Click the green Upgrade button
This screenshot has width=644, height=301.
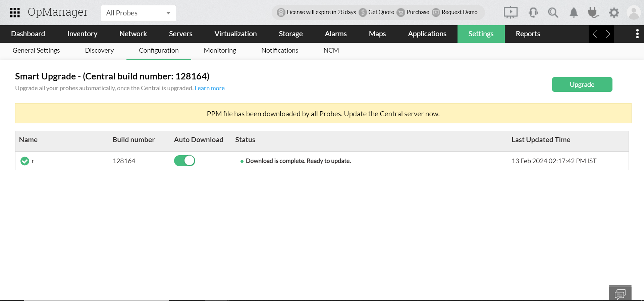[582, 84]
